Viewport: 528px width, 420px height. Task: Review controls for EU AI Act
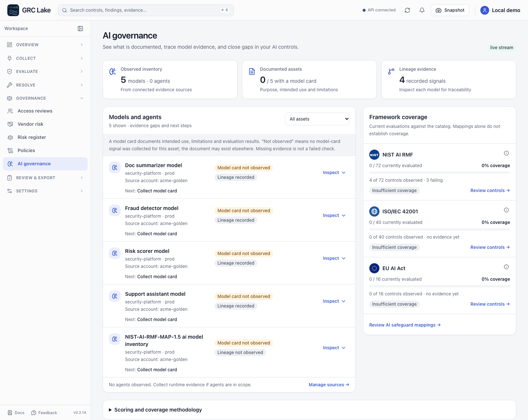490,304
